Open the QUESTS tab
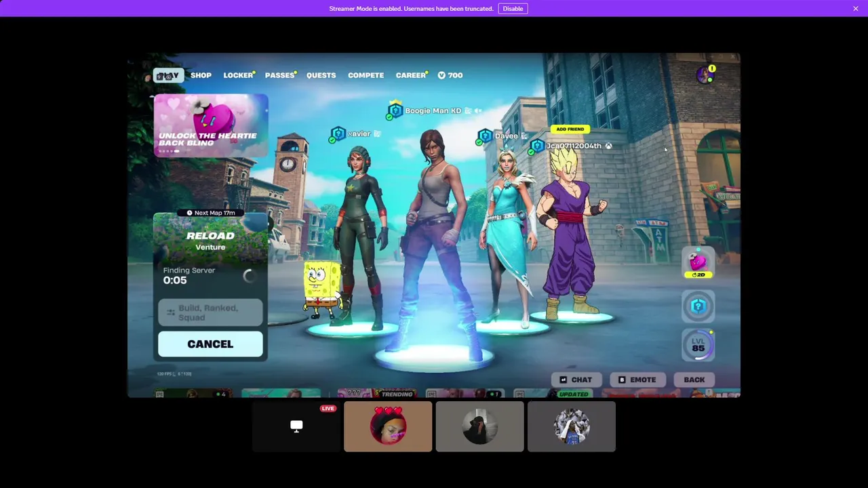This screenshot has width=868, height=488. (321, 75)
